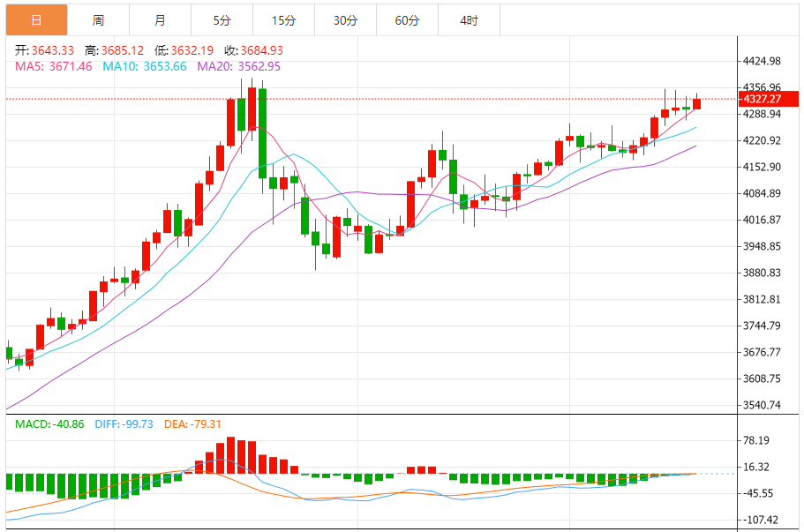Image resolution: width=804 pixels, height=532 pixels.
Task: Switch to the 4时 four-hour tab
Action: pos(469,19)
